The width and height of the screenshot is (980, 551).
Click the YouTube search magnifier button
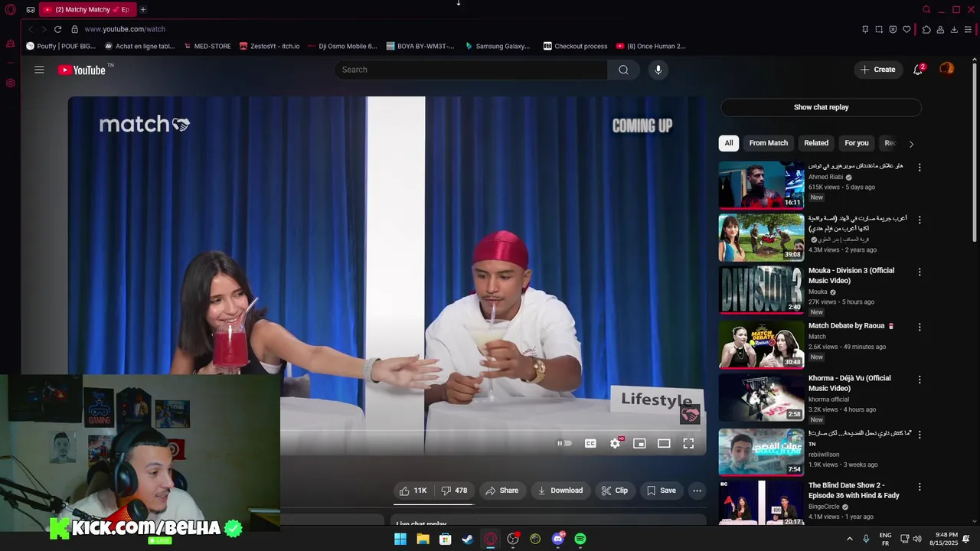[x=623, y=70]
